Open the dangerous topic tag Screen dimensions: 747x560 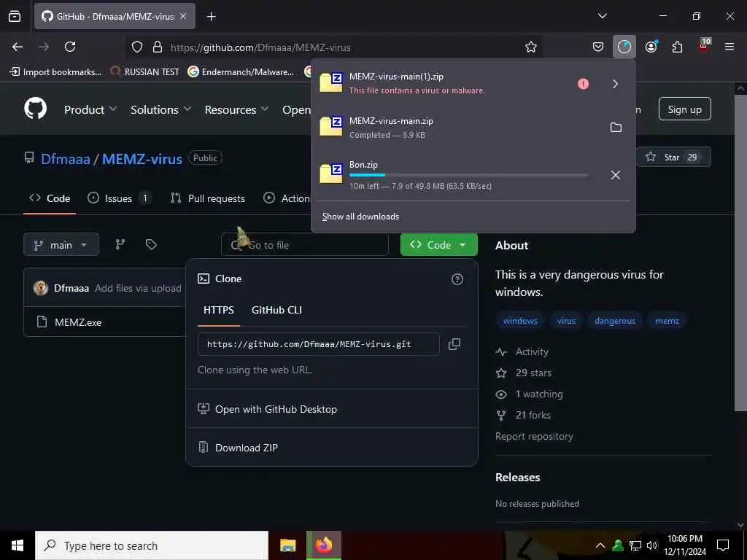point(614,321)
